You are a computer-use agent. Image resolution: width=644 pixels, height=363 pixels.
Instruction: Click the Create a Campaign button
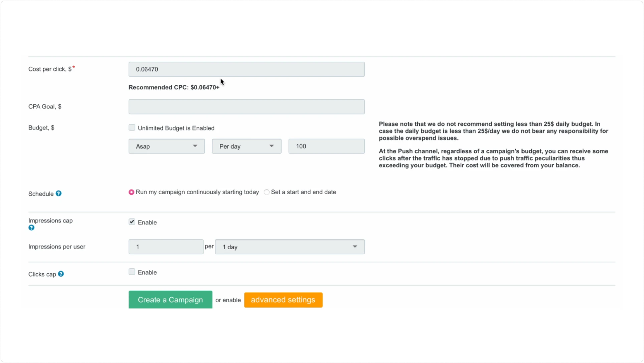click(x=170, y=300)
